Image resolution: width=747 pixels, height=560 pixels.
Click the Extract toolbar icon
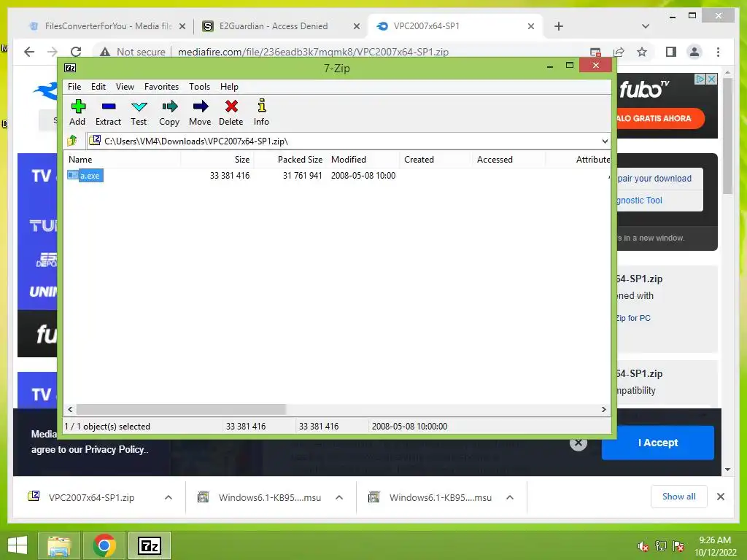tap(108, 112)
